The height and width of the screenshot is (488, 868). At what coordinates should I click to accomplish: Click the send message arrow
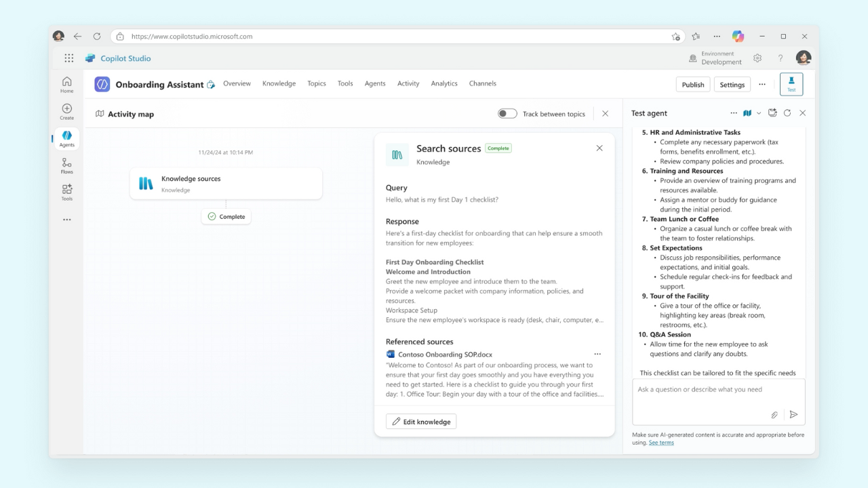coord(793,415)
